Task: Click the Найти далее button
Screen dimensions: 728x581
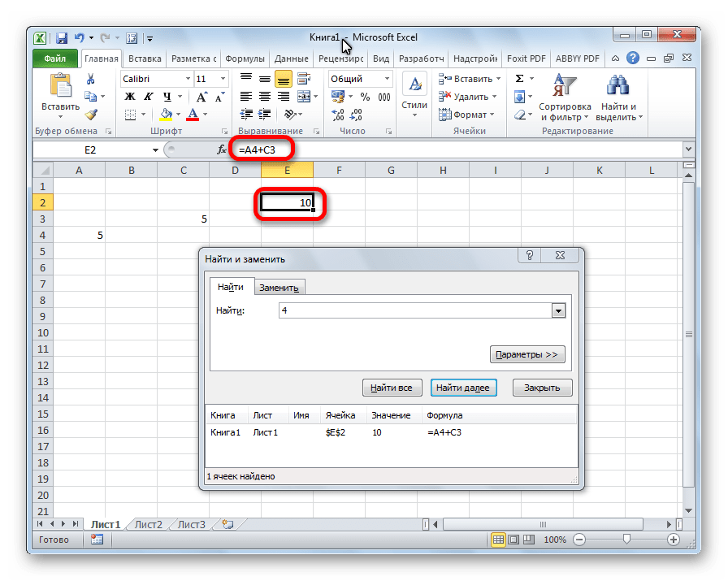Action: click(463, 388)
